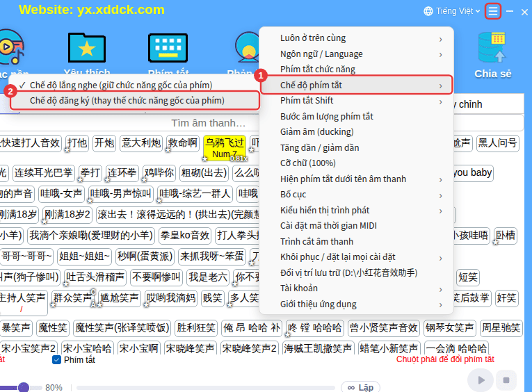
Task: Choose Phím tắt chức năng menu item
Action: pyautogui.click(x=356, y=70)
